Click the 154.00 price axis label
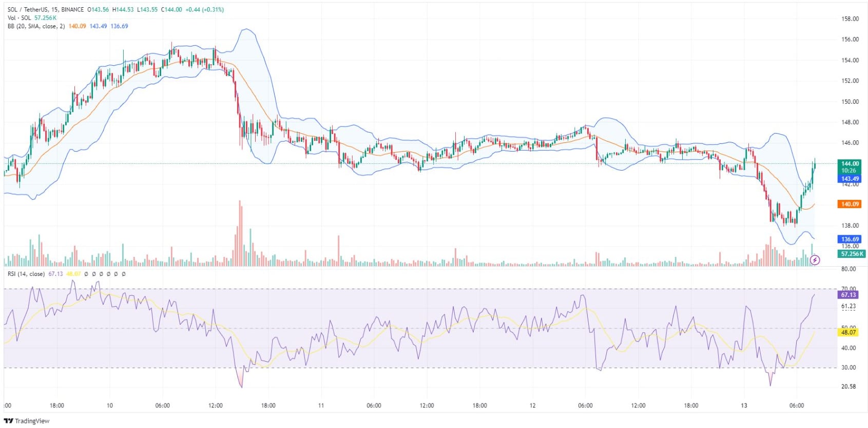Viewport: 868px width, 428px height. point(850,60)
